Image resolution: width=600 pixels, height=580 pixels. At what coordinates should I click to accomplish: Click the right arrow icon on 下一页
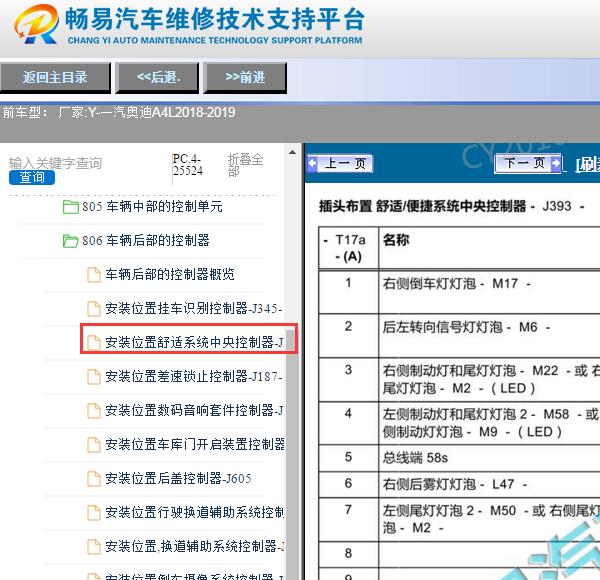coord(556,164)
